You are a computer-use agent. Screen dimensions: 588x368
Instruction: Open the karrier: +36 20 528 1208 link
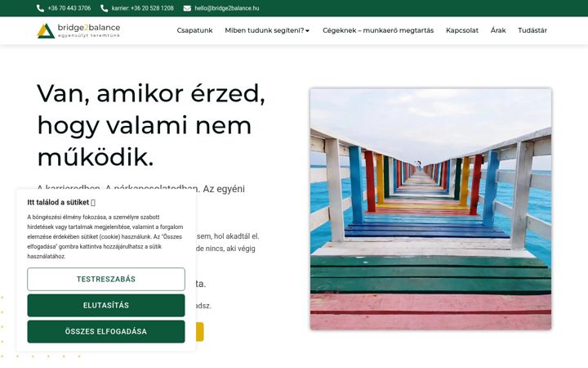pos(142,8)
